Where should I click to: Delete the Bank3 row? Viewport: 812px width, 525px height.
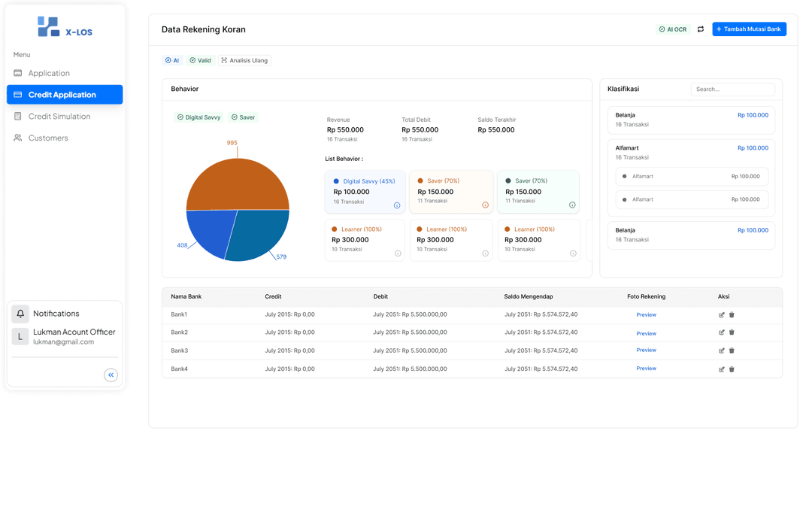pyautogui.click(x=732, y=351)
